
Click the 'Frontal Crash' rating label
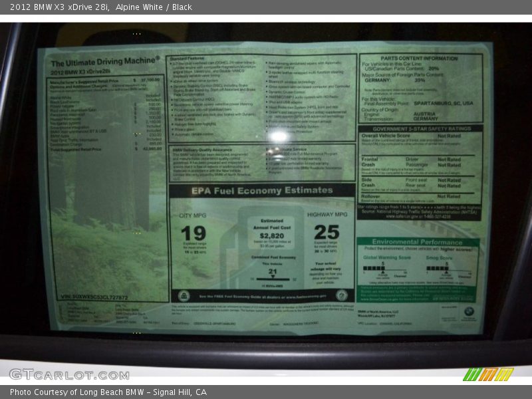[370, 162]
